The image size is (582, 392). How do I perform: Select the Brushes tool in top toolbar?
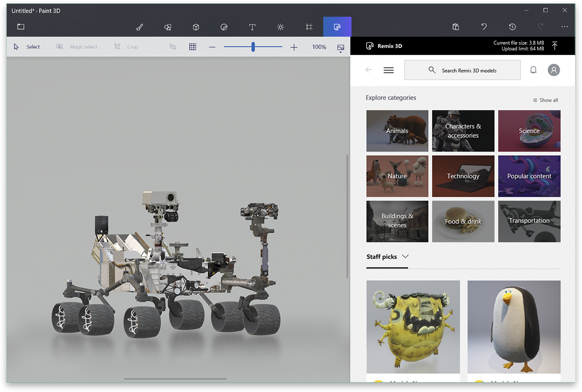pos(140,27)
